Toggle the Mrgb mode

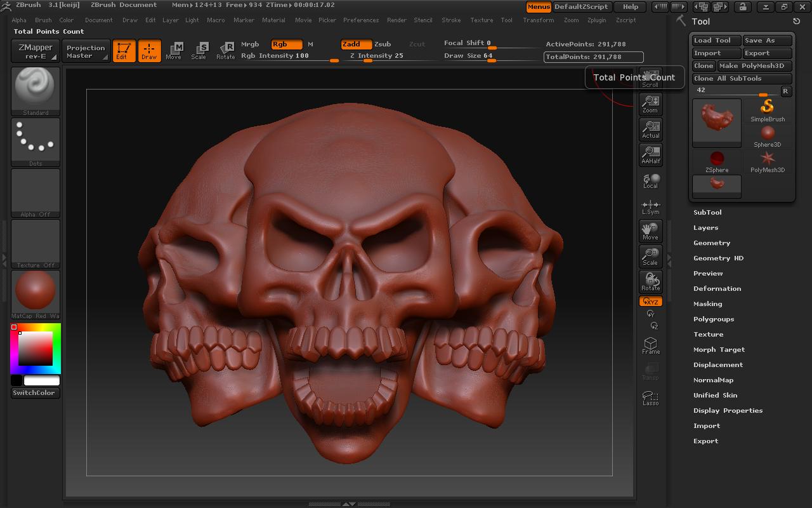(x=250, y=44)
